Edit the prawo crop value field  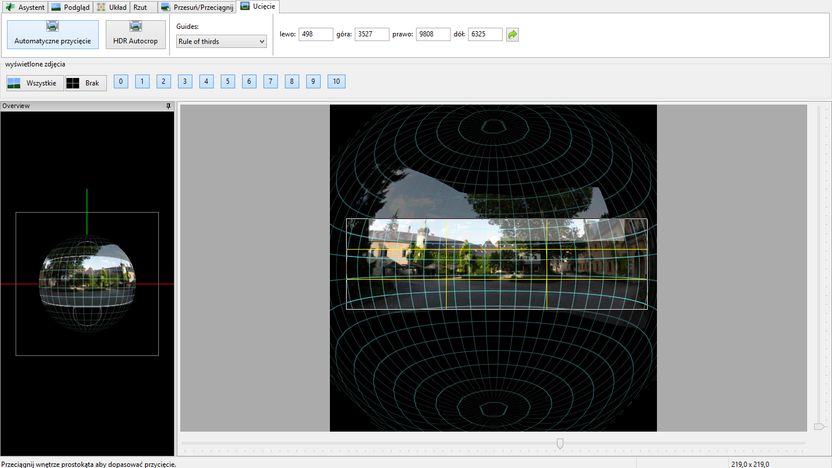click(x=433, y=34)
